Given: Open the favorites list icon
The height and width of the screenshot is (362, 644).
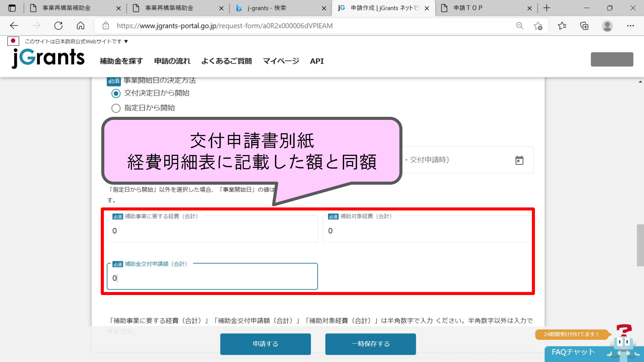Looking at the screenshot, I should [562, 26].
